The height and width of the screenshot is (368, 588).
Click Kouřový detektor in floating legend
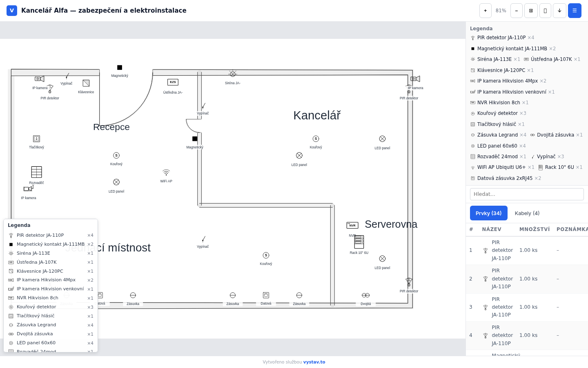coord(36,307)
